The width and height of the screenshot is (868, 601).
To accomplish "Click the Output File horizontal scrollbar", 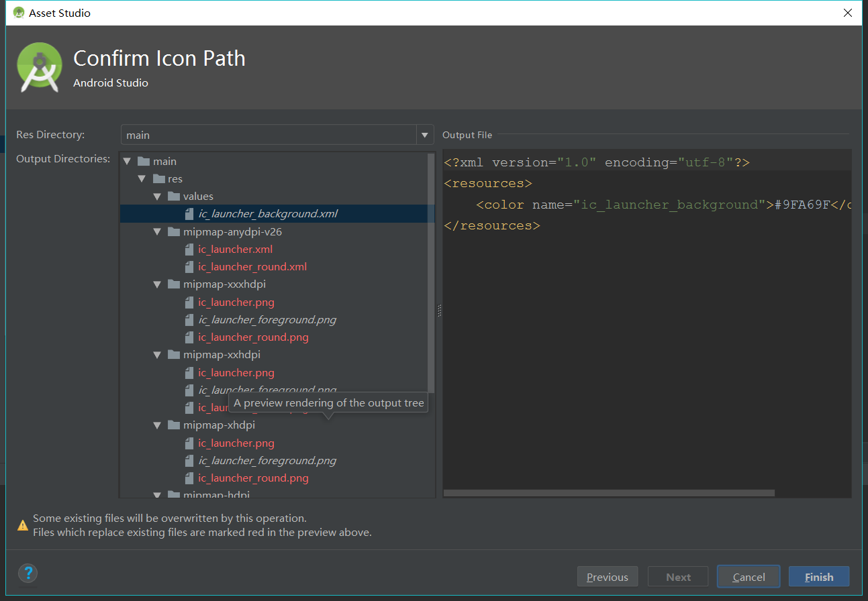I will (x=609, y=493).
